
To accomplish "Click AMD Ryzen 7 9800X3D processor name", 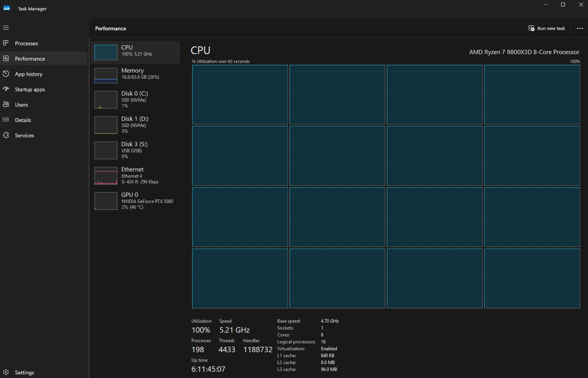I will [x=524, y=52].
